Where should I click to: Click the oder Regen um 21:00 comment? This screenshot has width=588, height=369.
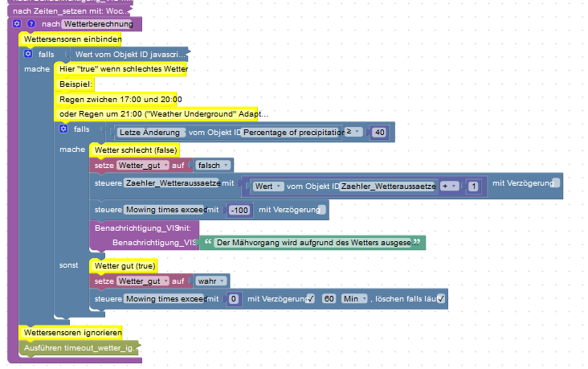tap(157, 113)
